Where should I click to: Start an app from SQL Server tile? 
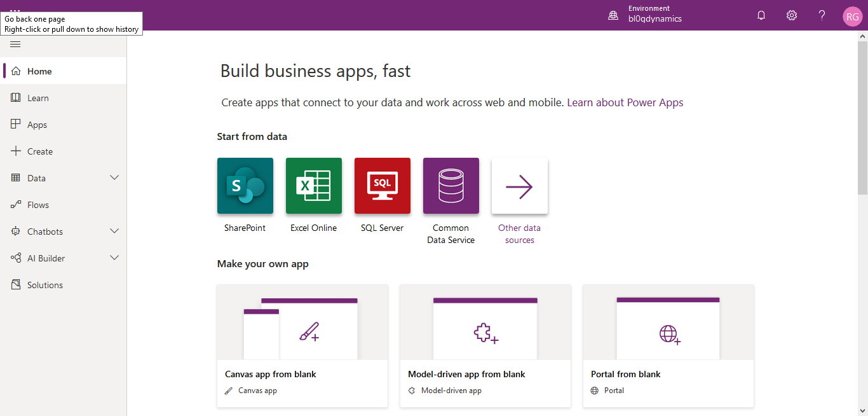click(x=383, y=186)
